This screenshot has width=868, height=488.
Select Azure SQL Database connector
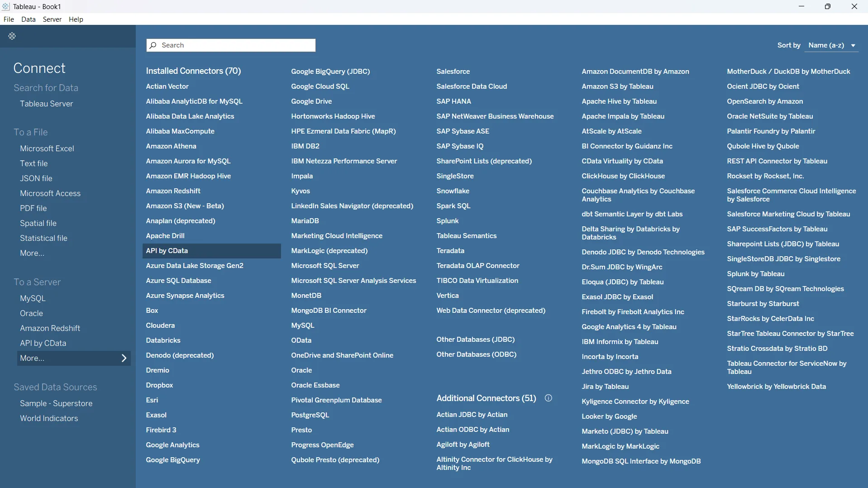point(178,281)
